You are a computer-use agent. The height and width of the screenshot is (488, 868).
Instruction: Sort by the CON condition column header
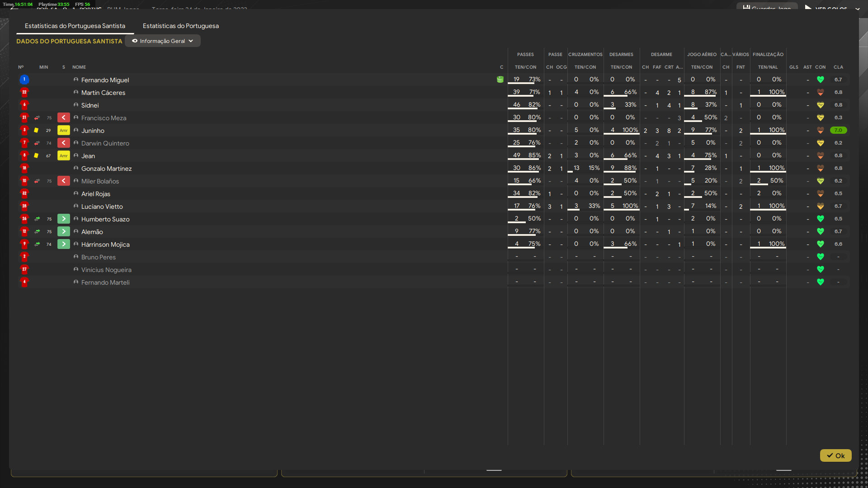[x=821, y=67]
